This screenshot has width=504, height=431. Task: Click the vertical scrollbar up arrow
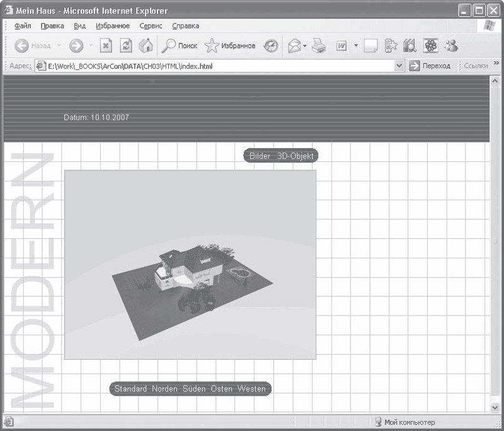[x=495, y=81]
